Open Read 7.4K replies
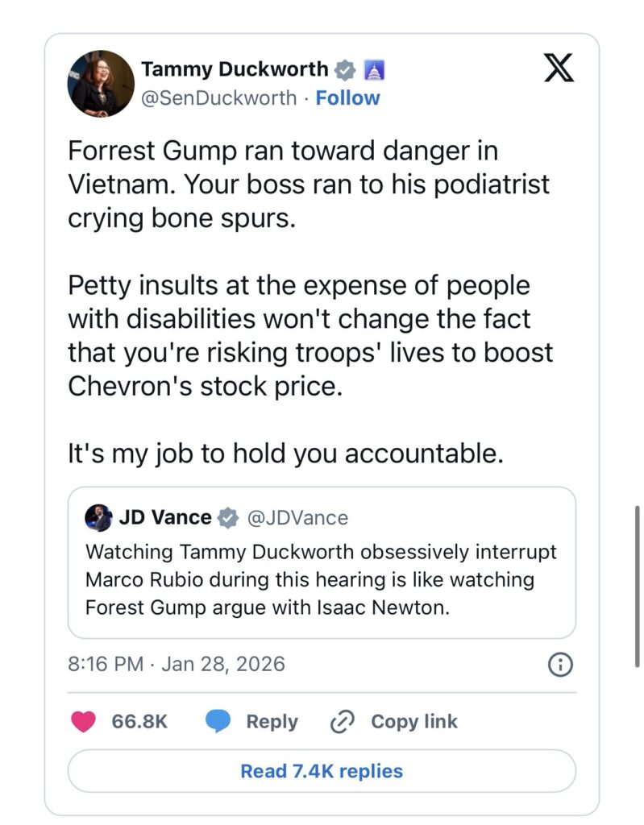The width and height of the screenshot is (644, 825). (x=322, y=771)
